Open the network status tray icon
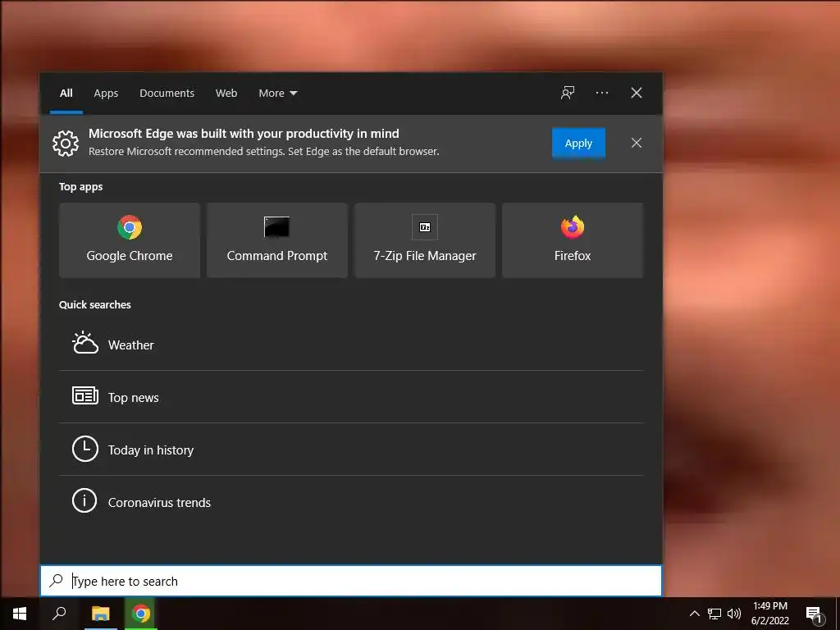 click(x=714, y=614)
